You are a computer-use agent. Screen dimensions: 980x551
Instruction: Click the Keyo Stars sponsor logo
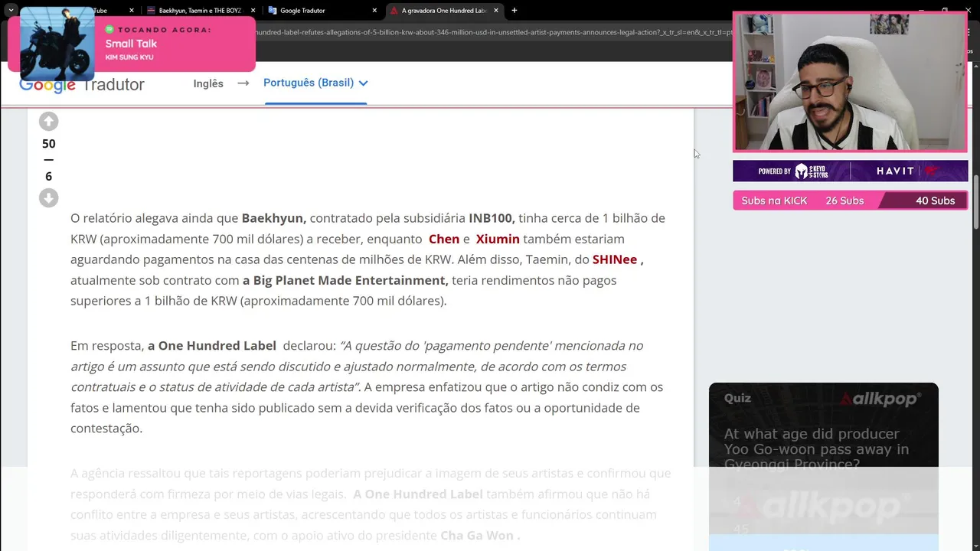[x=811, y=171]
